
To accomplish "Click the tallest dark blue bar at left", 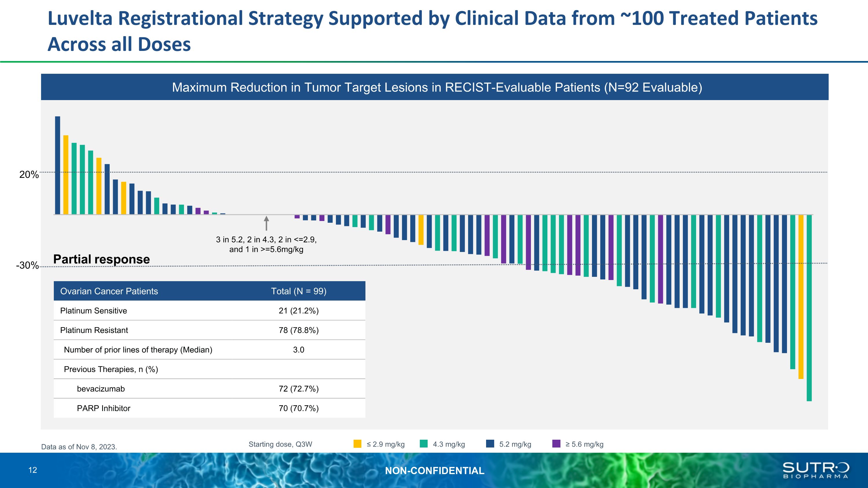I will point(58,165).
